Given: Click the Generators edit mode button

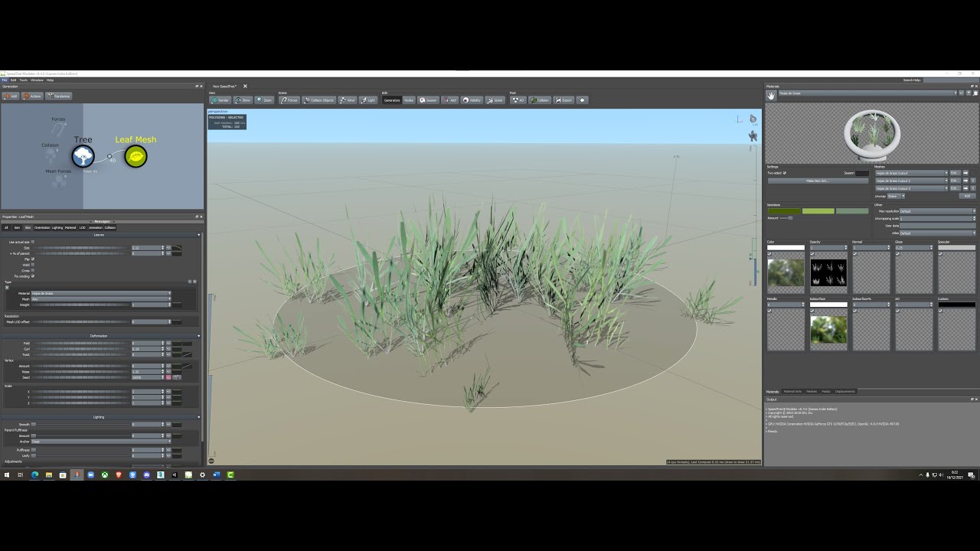Looking at the screenshot, I should click(x=392, y=99).
